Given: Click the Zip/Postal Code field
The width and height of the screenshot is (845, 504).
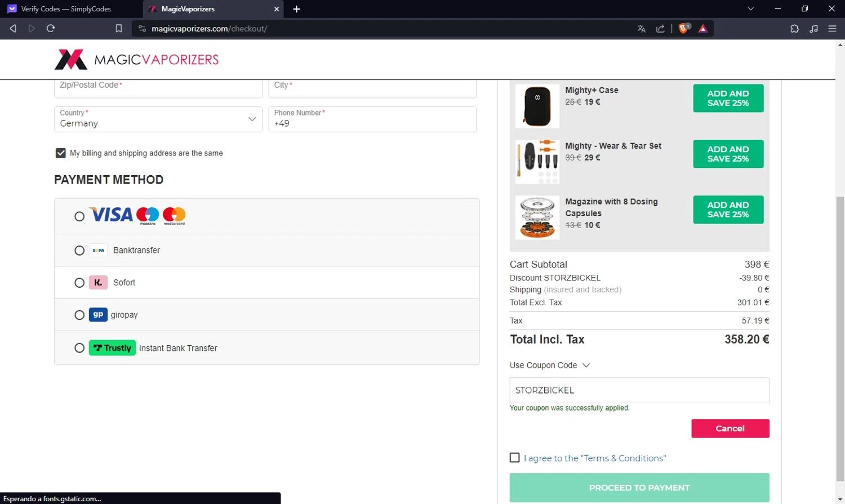Looking at the screenshot, I should [x=158, y=88].
